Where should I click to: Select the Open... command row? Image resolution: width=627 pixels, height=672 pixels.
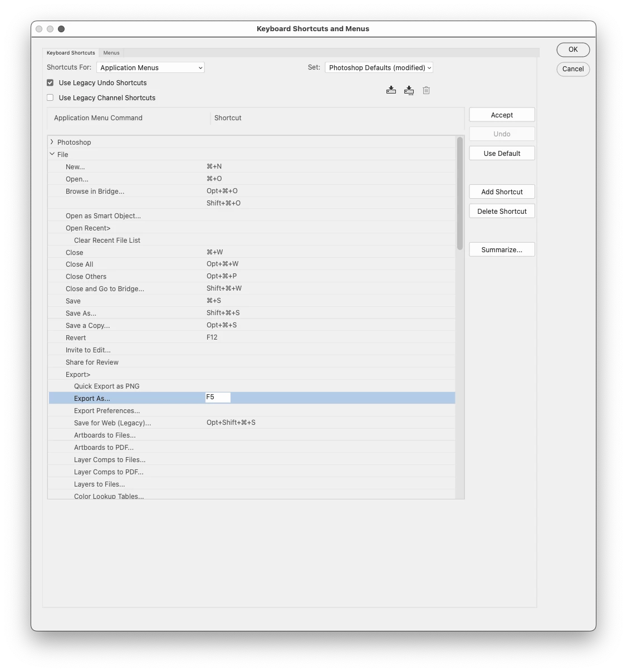(x=252, y=179)
